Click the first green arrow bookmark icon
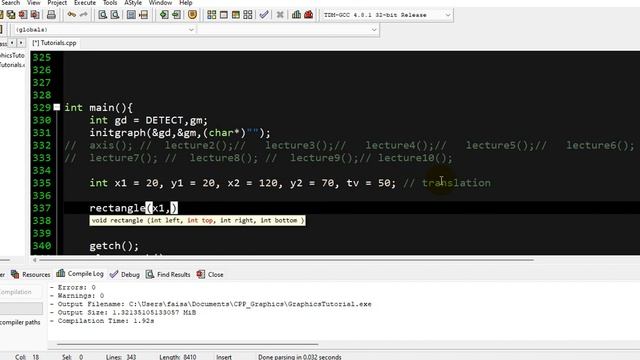Viewport: 640px width, 360px height. click(x=164, y=15)
